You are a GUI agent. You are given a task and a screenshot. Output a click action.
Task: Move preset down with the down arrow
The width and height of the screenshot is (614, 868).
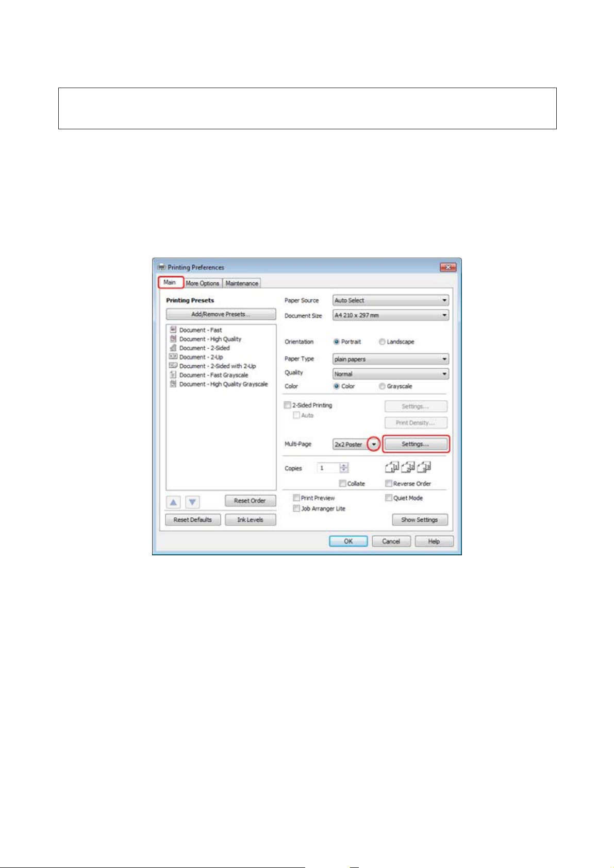point(192,502)
